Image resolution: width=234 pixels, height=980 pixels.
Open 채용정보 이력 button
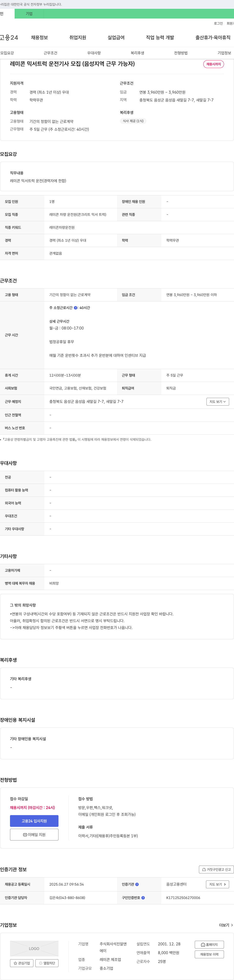[209, 954]
